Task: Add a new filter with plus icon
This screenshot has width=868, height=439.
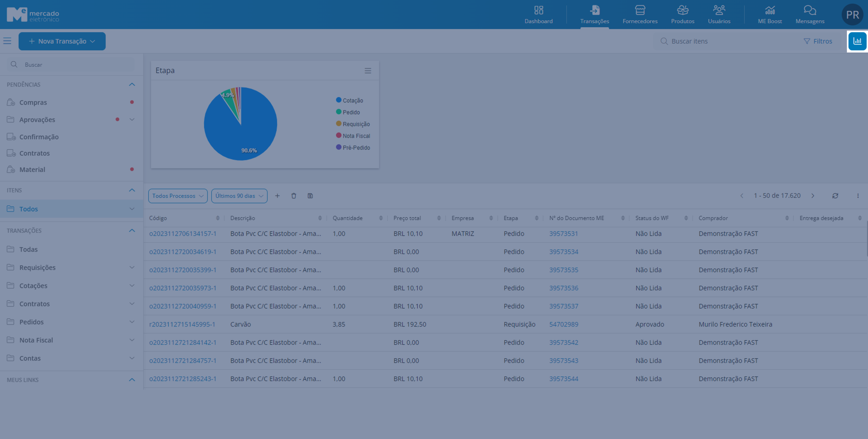Action: click(277, 196)
